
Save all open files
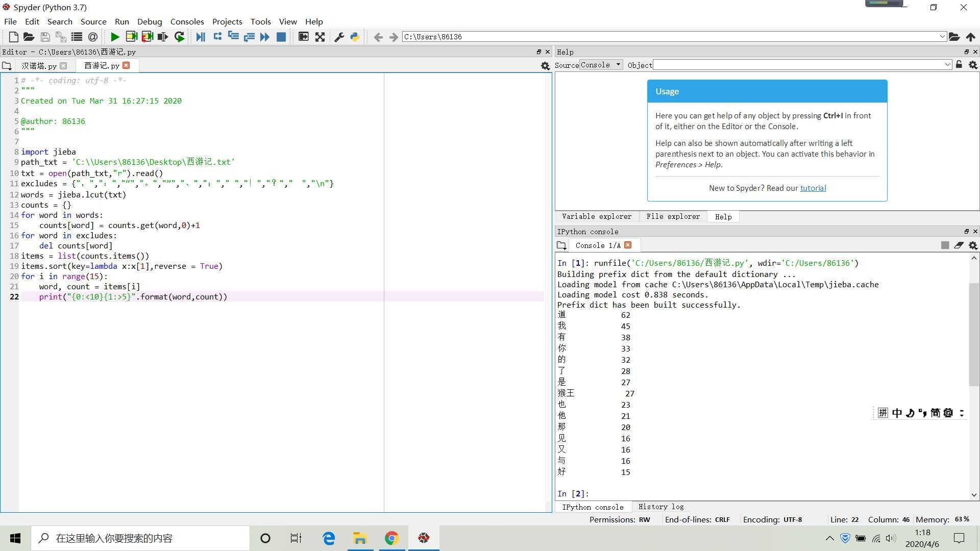point(61,37)
